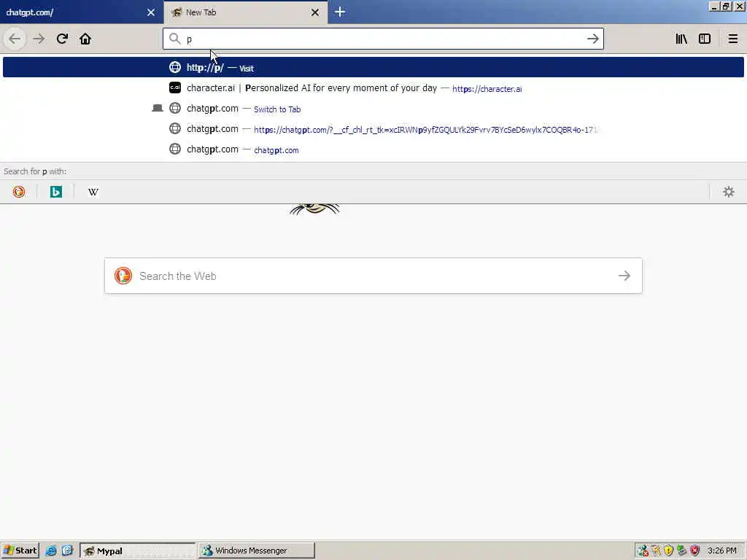Image resolution: width=747 pixels, height=560 pixels.
Task: Reload the current page
Action: 62,39
